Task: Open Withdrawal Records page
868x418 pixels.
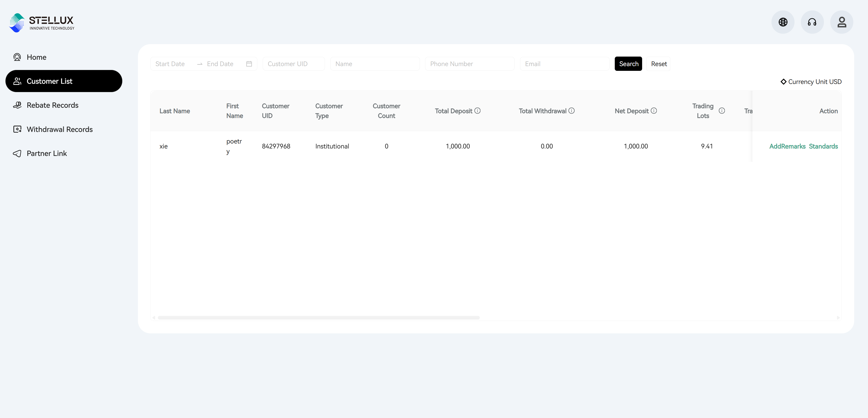Action: pyautogui.click(x=64, y=129)
